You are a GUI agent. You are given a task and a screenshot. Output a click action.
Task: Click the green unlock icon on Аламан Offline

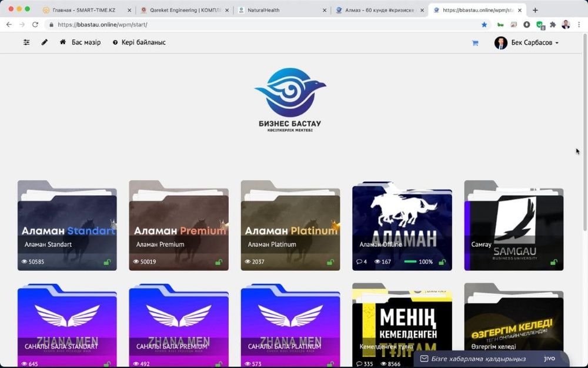[x=442, y=262]
